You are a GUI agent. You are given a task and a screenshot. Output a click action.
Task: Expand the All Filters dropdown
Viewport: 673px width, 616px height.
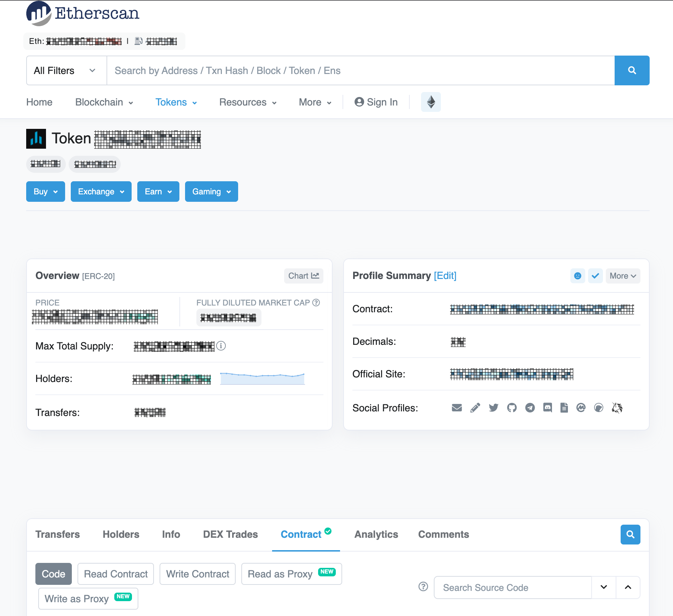point(66,70)
